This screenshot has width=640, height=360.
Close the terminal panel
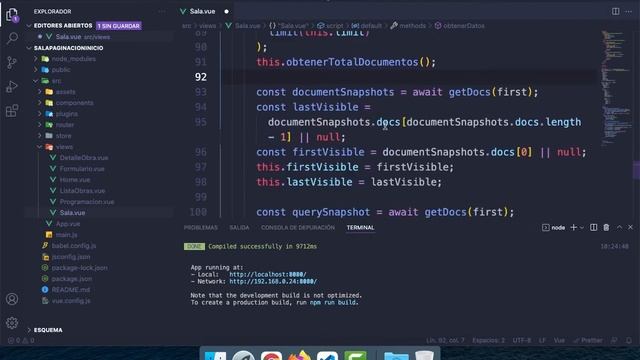pos(630,227)
